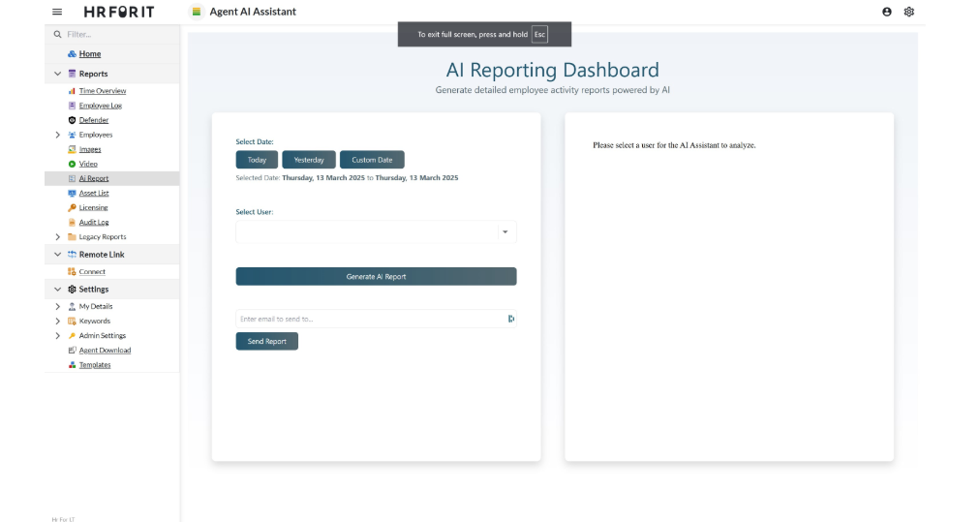Click the Defender shield icon
This screenshot has width=980, height=522.
72,120
